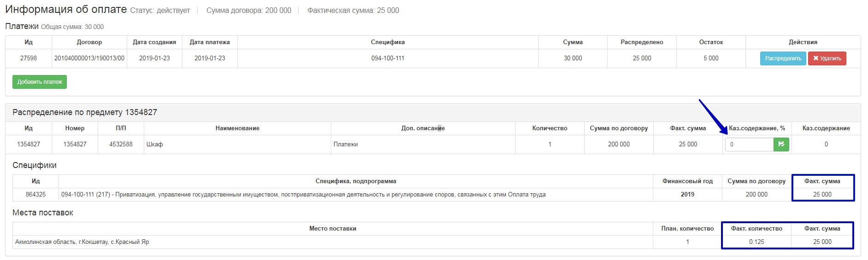868x260 pixels.
Task: Click the delivery place Акмолинская область row
Action: click(x=82, y=242)
